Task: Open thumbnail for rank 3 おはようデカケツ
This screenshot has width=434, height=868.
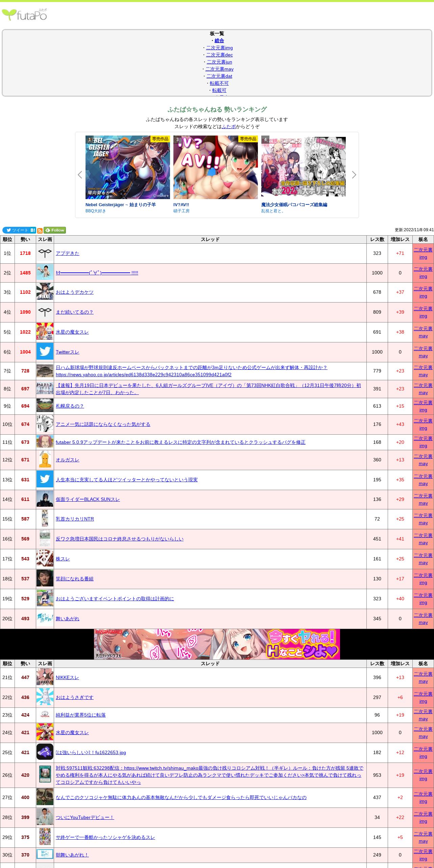Action: 45,292
